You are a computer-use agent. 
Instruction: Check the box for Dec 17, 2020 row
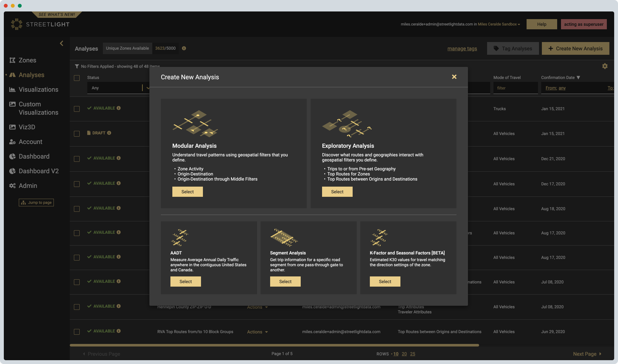[77, 184]
